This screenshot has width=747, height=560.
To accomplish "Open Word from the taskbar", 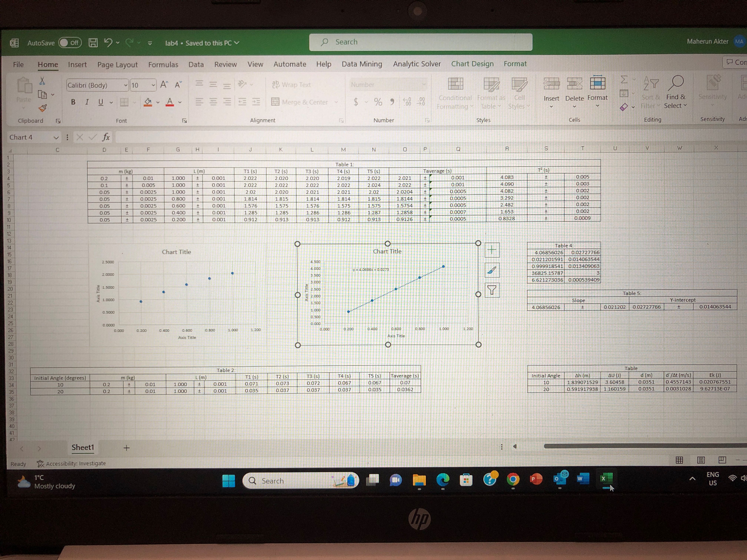I will click(x=583, y=478).
